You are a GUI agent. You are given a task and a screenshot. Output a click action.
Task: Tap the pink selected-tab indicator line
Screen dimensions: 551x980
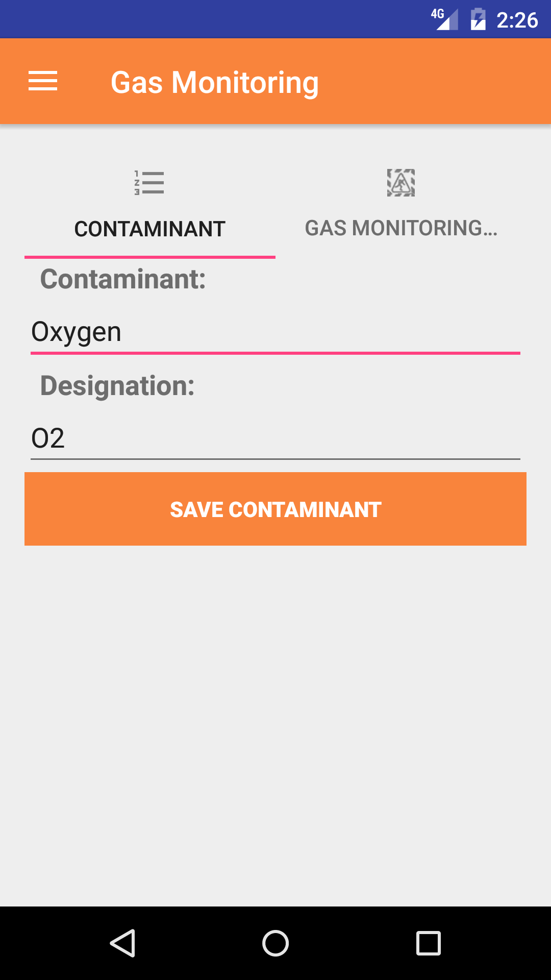pos(150,257)
